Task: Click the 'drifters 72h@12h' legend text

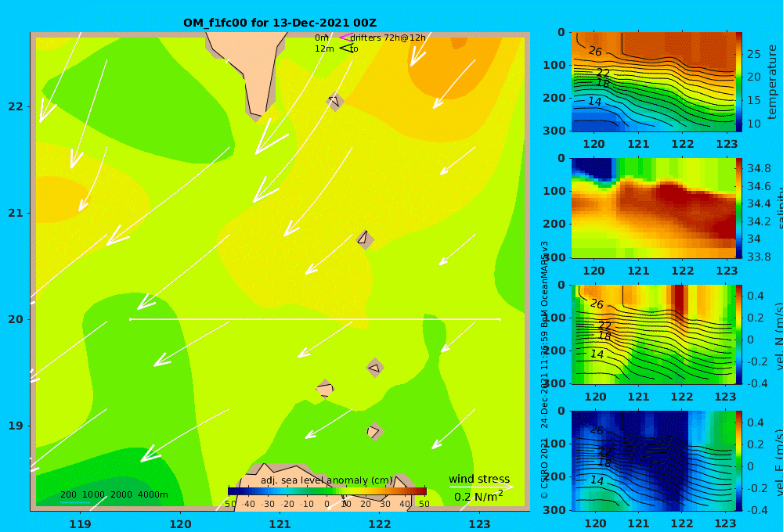Action: (x=388, y=38)
